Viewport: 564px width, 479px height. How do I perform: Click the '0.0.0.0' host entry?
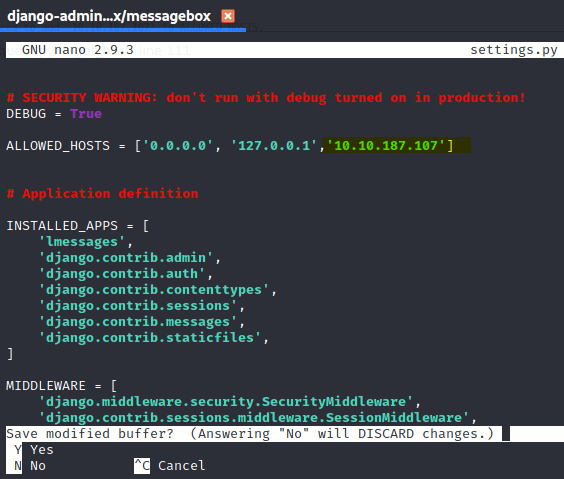click(x=178, y=146)
